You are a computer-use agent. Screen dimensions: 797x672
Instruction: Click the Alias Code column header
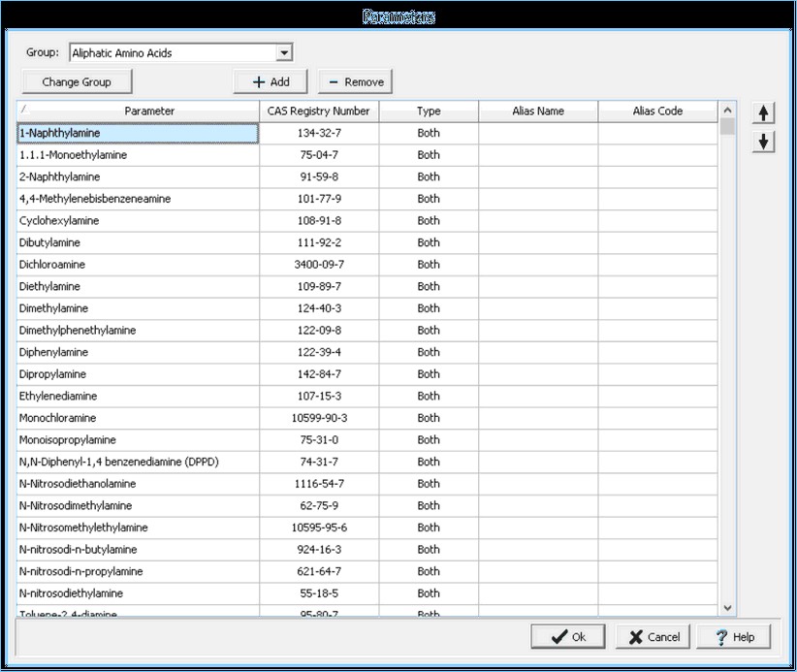click(657, 112)
